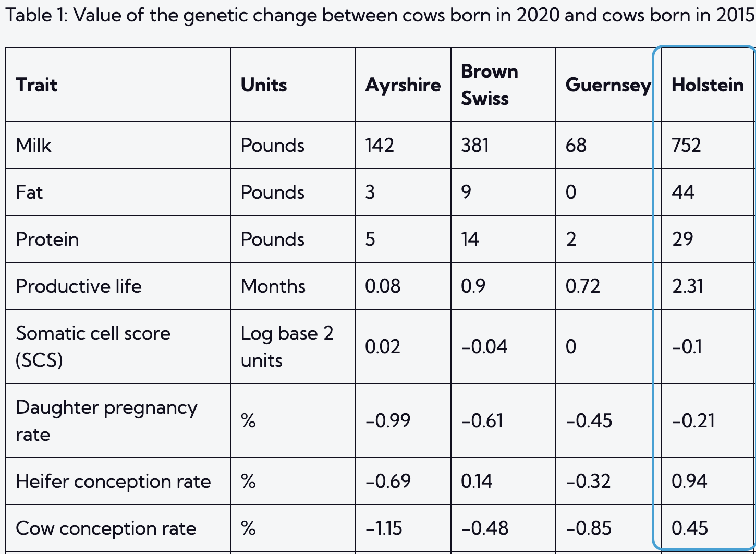The height and width of the screenshot is (554, 756).
Task: Click the Trait column header
Action: click(x=36, y=85)
